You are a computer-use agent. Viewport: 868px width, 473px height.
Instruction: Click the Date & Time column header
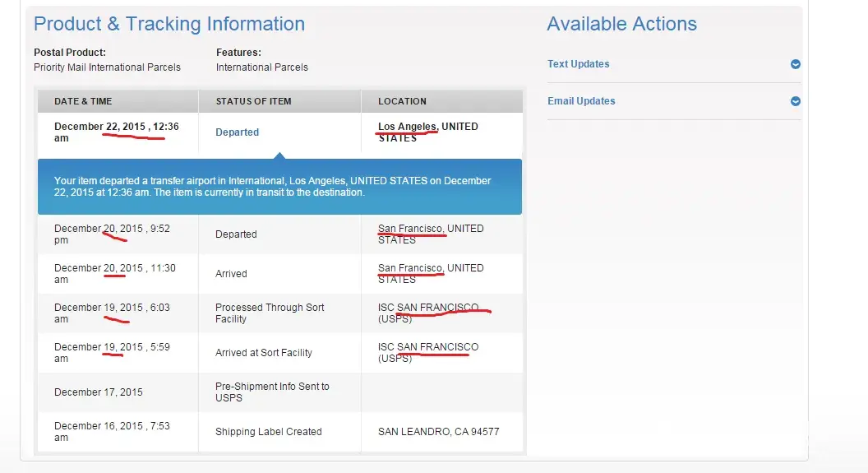click(x=83, y=101)
